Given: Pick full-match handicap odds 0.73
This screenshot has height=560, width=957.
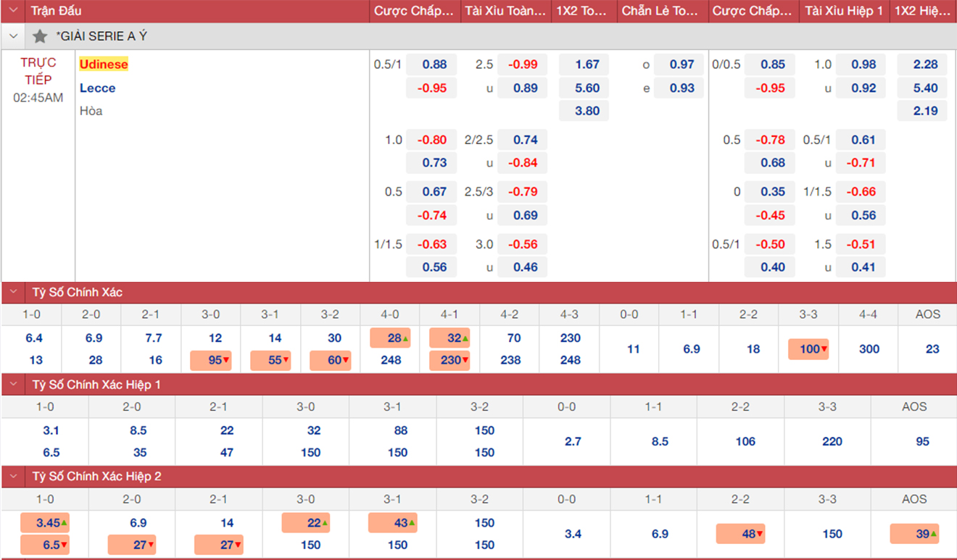Looking at the screenshot, I should (431, 163).
